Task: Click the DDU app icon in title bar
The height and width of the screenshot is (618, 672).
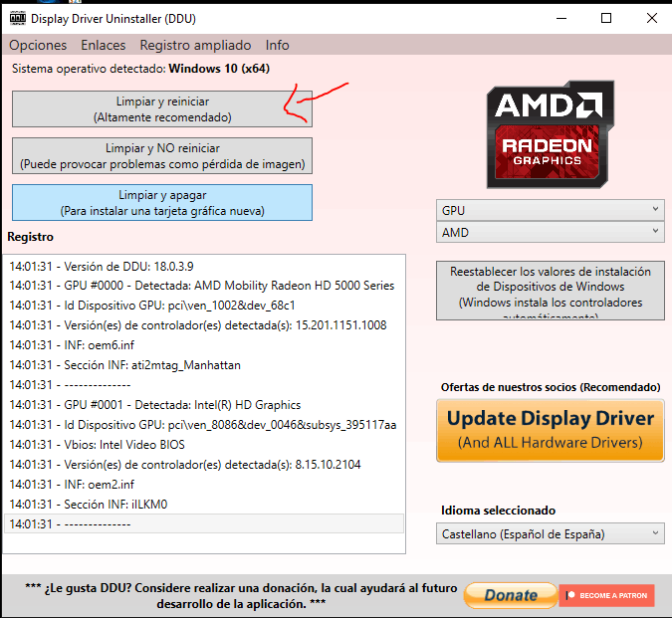Action: pos(18,19)
